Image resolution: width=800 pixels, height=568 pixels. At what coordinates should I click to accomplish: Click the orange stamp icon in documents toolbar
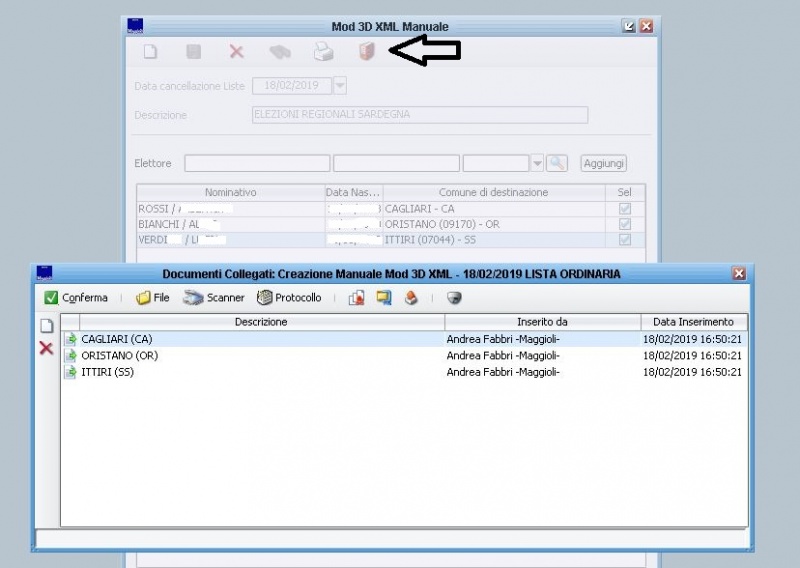pyautogui.click(x=411, y=298)
